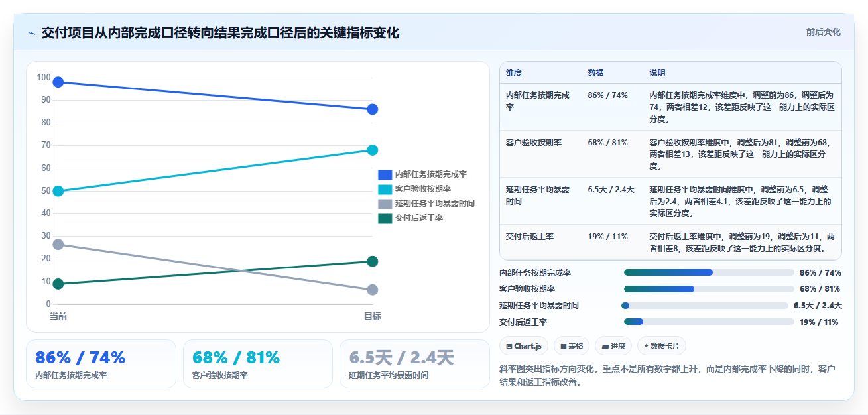Click the 6.5天 / 2.4天 progress row value

point(818,306)
